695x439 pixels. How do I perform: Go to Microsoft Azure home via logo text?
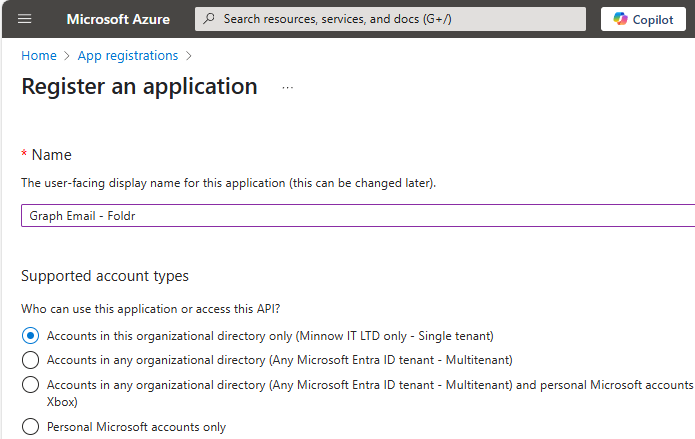tap(118, 19)
